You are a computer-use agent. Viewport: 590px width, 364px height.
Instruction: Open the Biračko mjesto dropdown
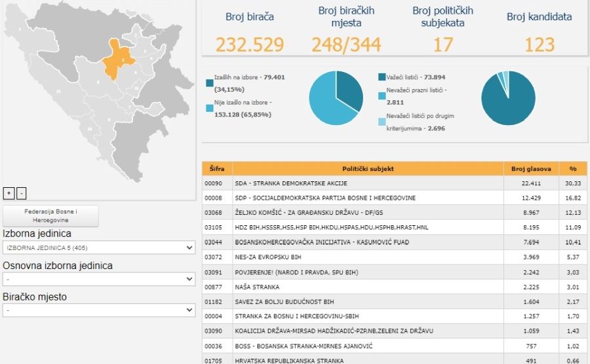[98, 310]
